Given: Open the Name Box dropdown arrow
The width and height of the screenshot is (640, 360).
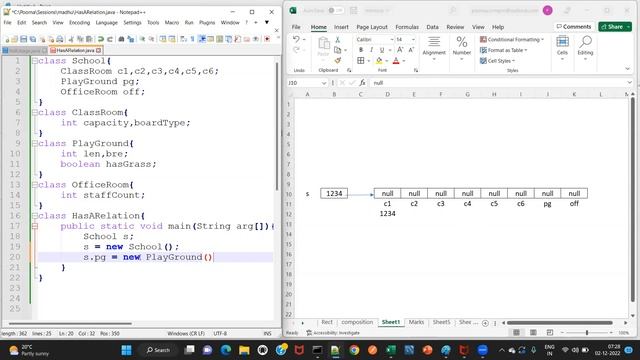Looking at the screenshot, I should pyautogui.click(x=324, y=83).
